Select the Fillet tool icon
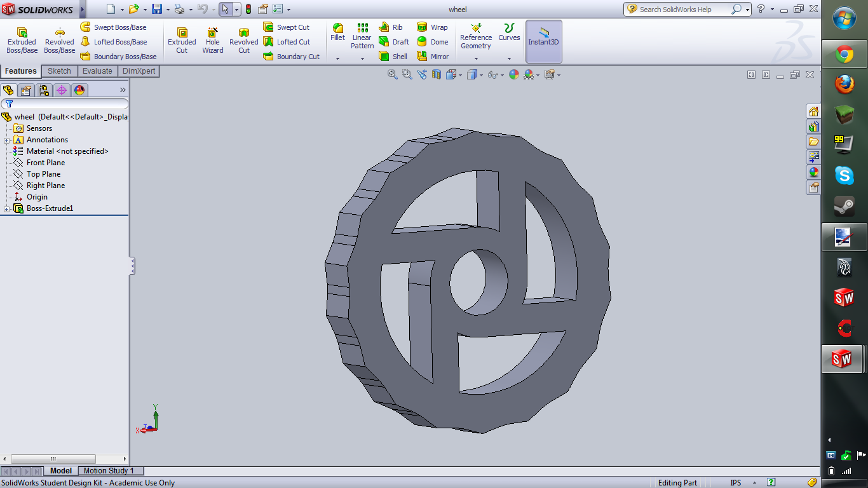Viewport: 868px width, 488px height. click(x=337, y=29)
